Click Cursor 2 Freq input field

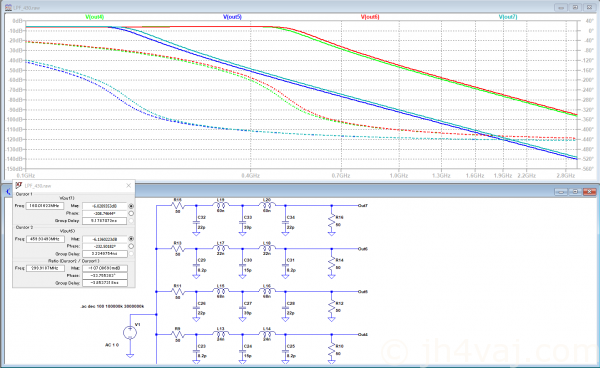coord(44,239)
